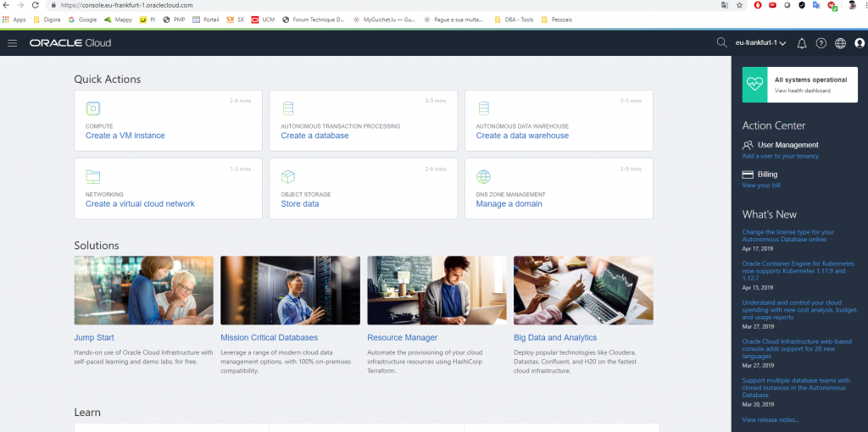The height and width of the screenshot is (432, 868).
Task: Click View your bill link
Action: [761, 186]
